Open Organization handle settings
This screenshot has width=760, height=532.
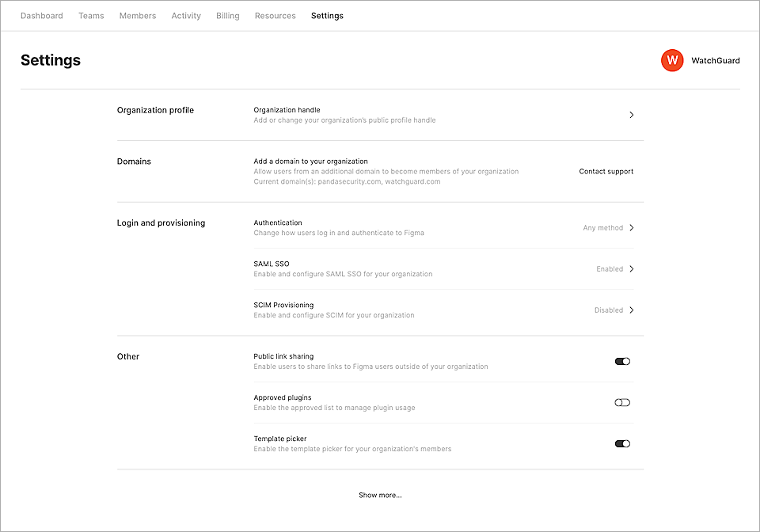point(631,115)
